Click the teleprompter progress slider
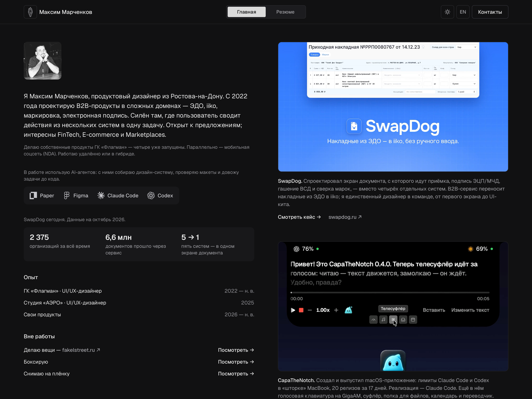This screenshot has width=532, height=399. 390,292
